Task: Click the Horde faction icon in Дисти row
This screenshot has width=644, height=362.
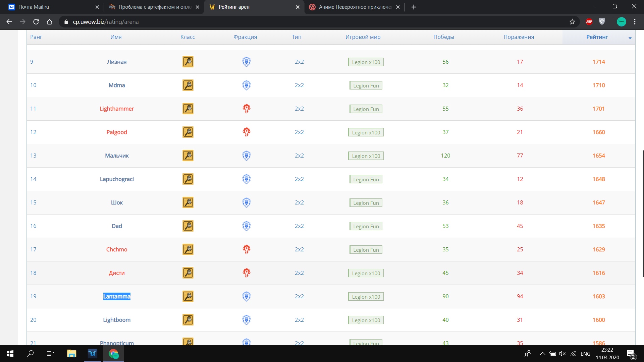Action: [x=247, y=273]
